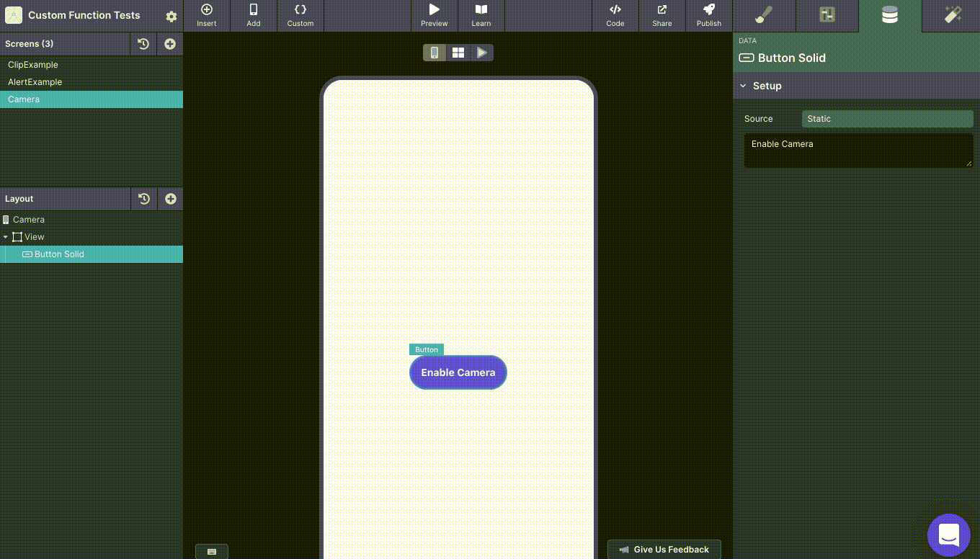
Task: Click the Publish rocket button
Action: pyautogui.click(x=709, y=15)
